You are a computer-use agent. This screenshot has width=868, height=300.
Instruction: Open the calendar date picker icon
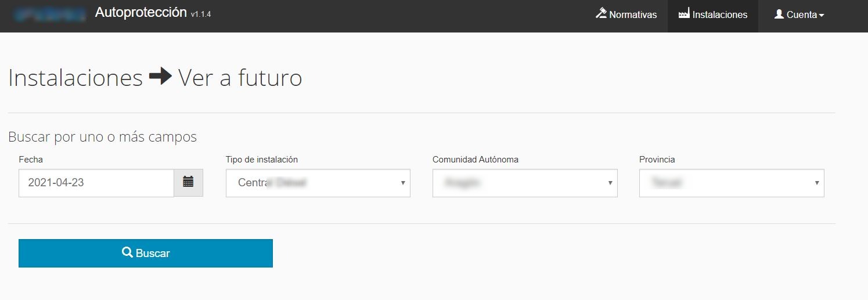[x=188, y=182]
